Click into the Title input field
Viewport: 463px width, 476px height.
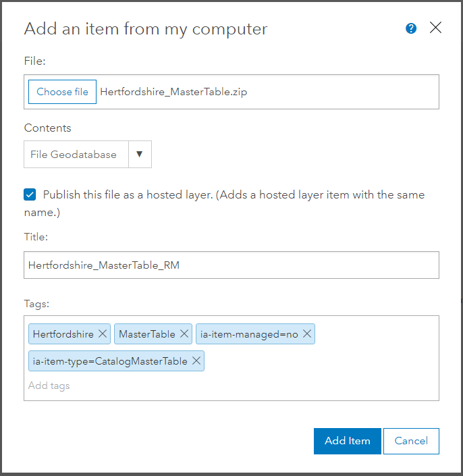coord(231,265)
